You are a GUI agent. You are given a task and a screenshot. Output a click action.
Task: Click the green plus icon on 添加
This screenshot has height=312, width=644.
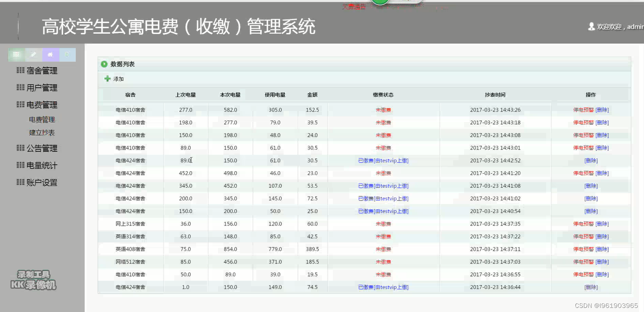[x=107, y=78]
